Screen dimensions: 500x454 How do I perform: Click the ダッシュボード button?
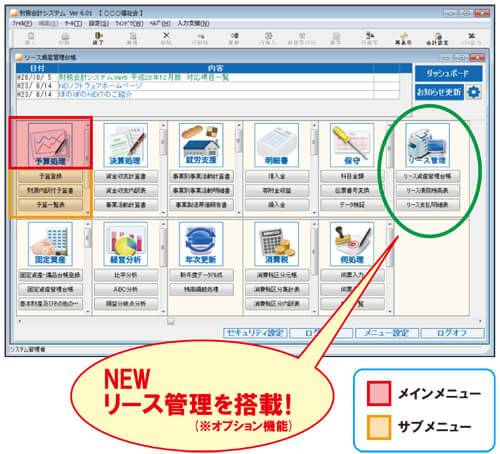pyautogui.click(x=448, y=73)
